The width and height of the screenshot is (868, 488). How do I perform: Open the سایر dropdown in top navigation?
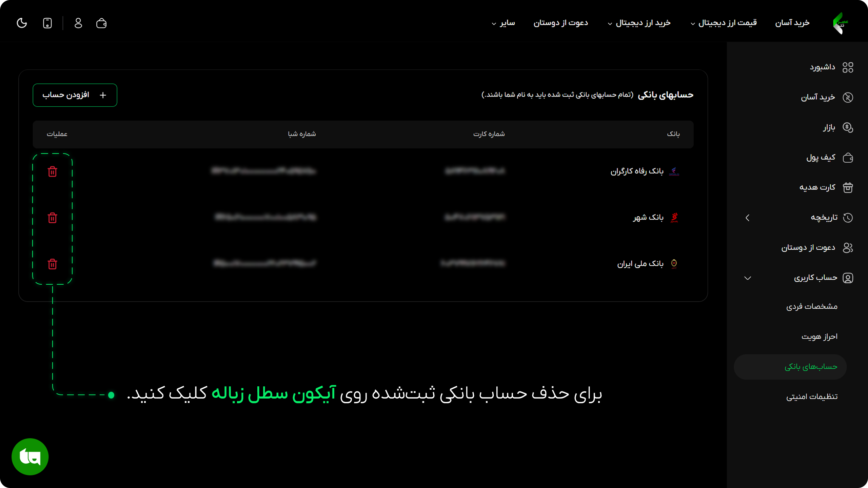pos(504,23)
